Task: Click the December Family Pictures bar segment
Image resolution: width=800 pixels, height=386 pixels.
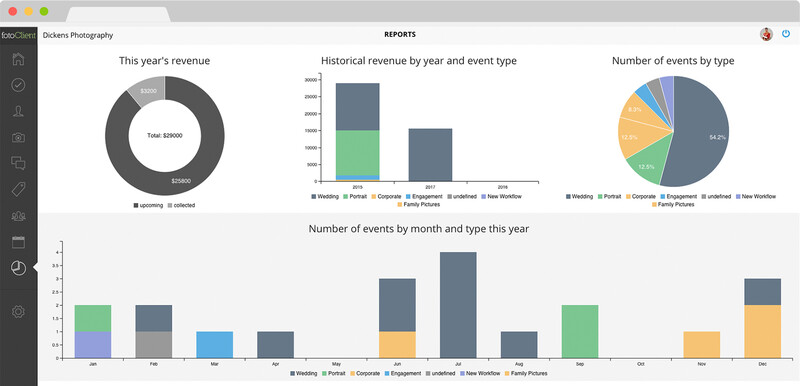Action: pyautogui.click(x=762, y=331)
